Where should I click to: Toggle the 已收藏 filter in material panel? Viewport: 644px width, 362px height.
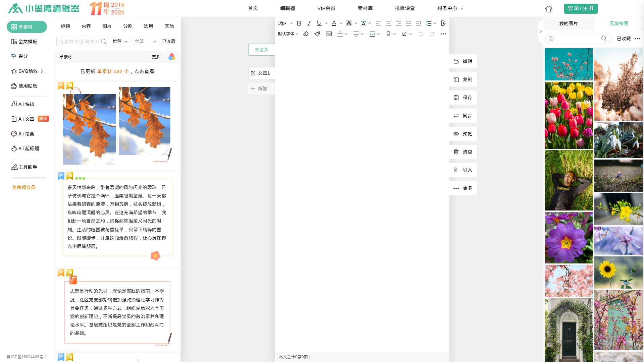click(x=168, y=42)
